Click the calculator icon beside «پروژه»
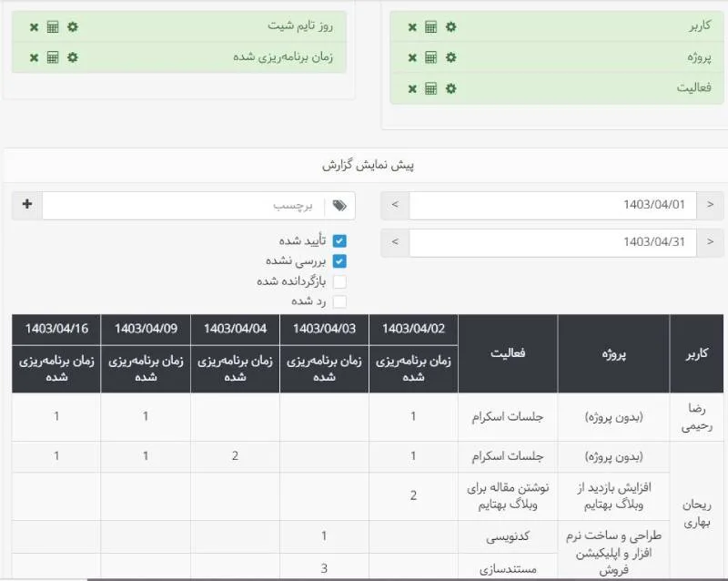This screenshot has height=581, width=728. pos(430,56)
